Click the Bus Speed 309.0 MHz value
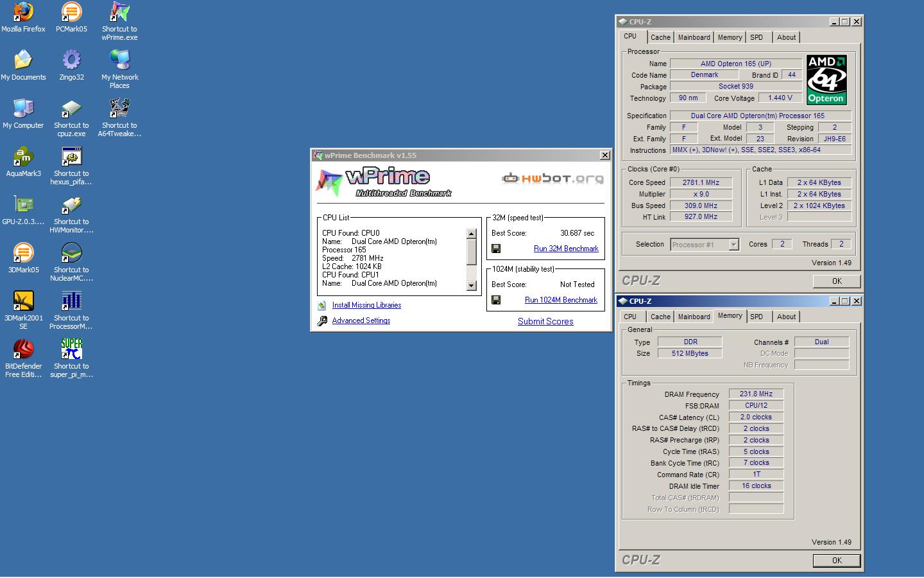This screenshot has width=924, height=578. click(701, 206)
